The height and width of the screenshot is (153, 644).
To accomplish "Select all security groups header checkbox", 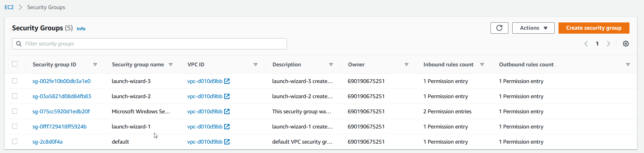I will click(x=15, y=64).
